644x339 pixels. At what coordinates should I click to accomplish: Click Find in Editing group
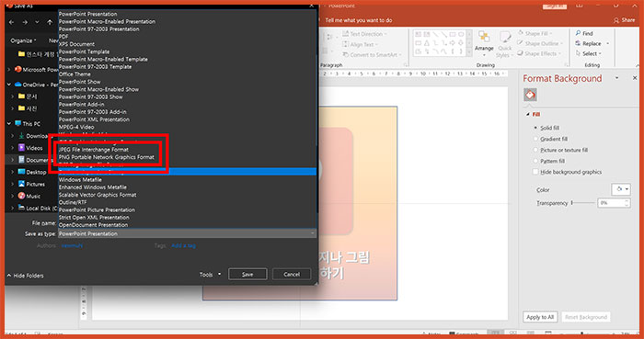click(584, 33)
